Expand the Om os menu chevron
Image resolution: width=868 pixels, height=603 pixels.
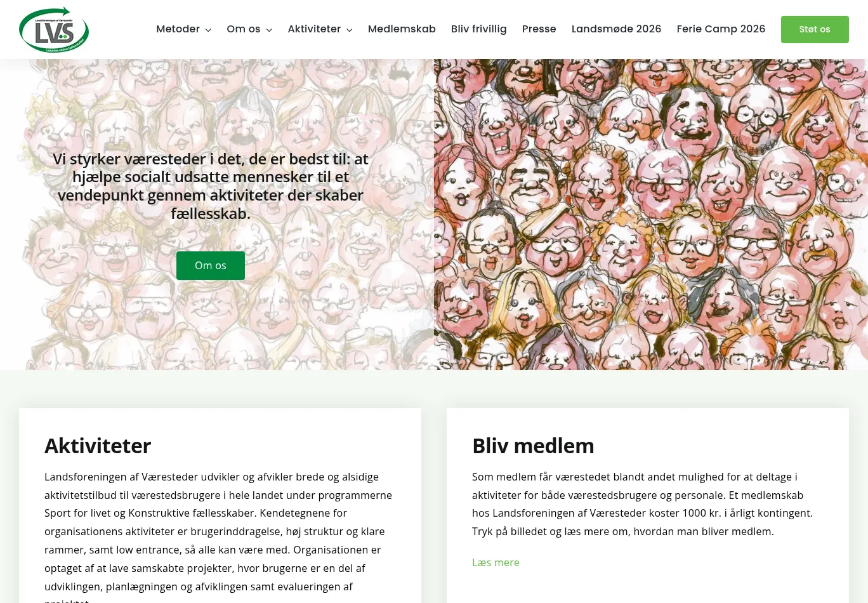tap(269, 30)
